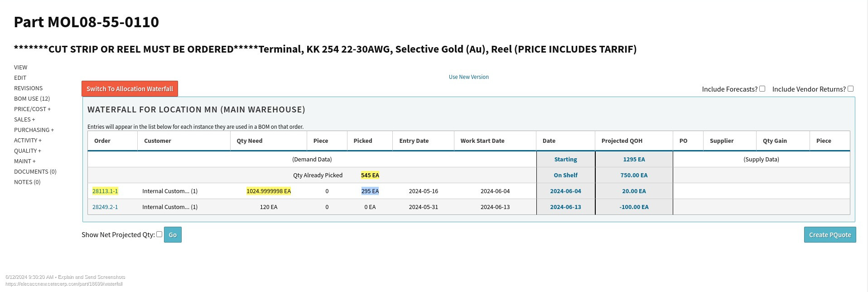868x292 pixels.
Task: Open the REVISIONS sidebar item
Action: point(28,88)
